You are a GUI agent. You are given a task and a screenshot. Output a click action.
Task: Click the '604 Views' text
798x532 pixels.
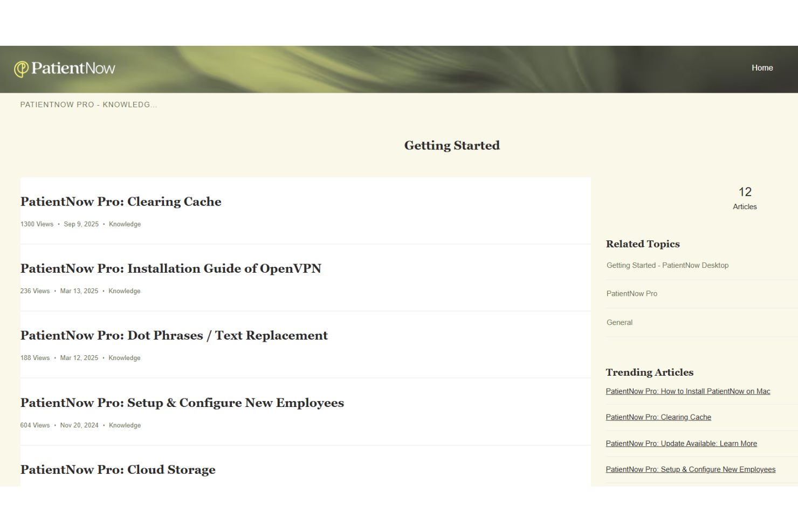[35, 425]
